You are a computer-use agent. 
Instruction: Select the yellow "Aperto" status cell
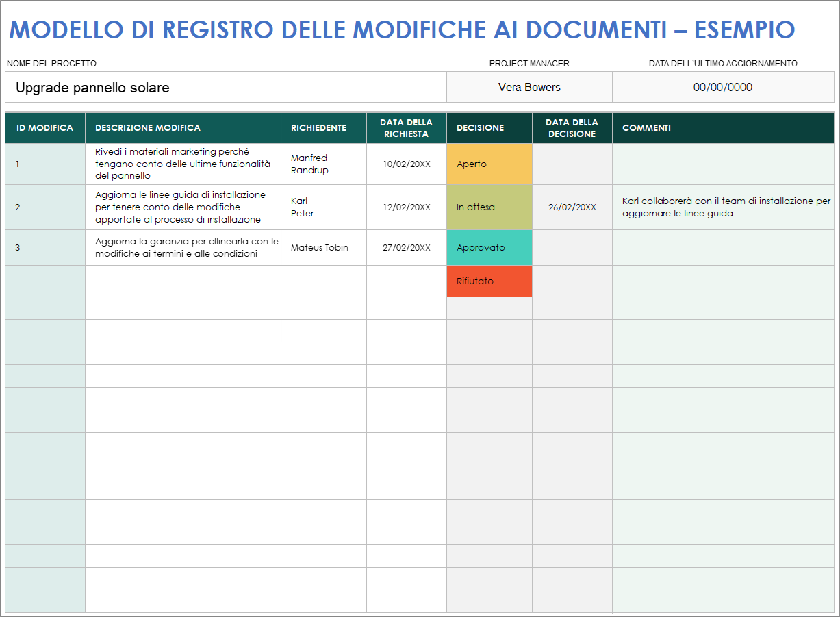click(489, 164)
